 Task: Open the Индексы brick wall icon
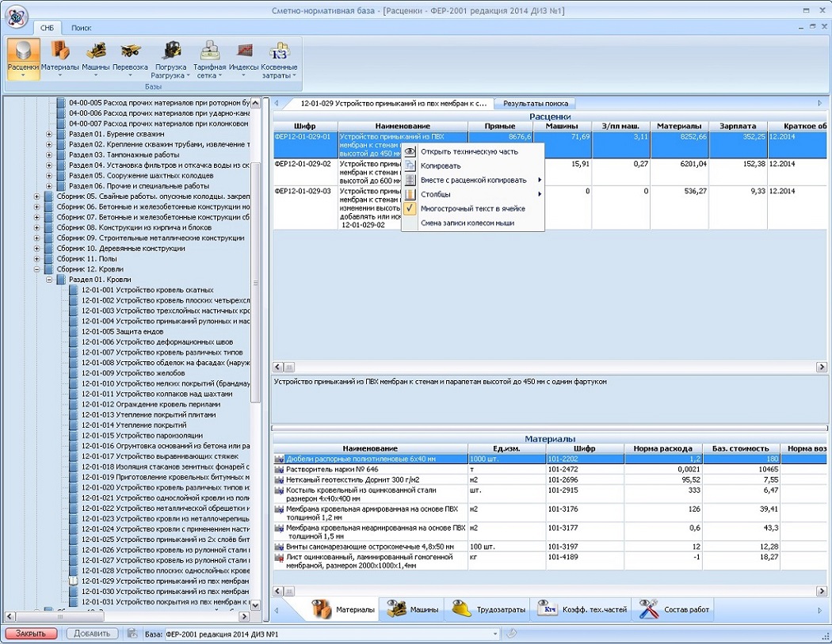244,51
